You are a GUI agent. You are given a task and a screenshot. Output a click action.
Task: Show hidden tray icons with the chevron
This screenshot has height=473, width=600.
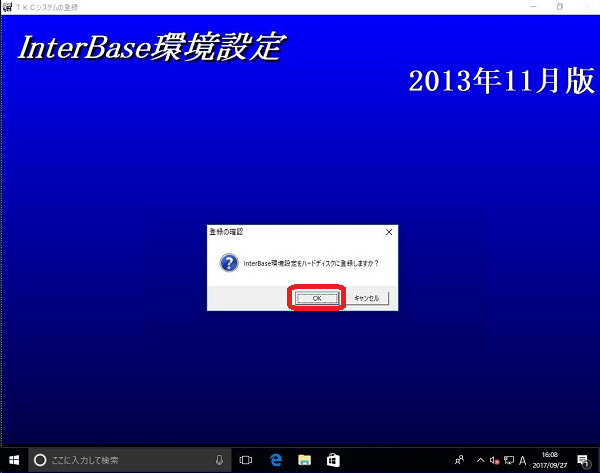pyautogui.click(x=480, y=460)
